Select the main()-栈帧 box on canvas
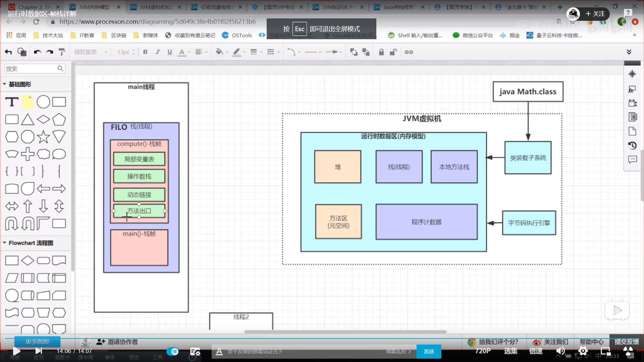644x362 pixels. [x=139, y=248]
